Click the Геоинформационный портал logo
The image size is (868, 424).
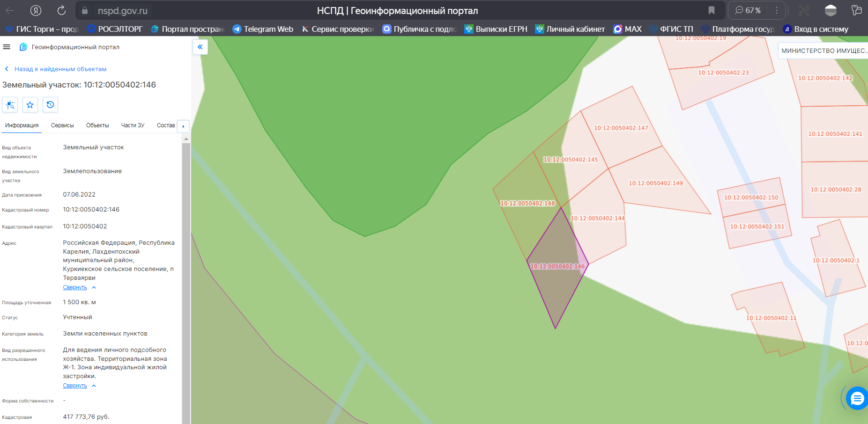69,47
